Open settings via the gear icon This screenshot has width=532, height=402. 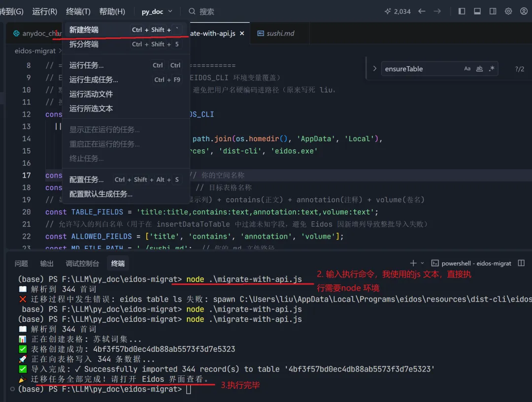(x=508, y=11)
